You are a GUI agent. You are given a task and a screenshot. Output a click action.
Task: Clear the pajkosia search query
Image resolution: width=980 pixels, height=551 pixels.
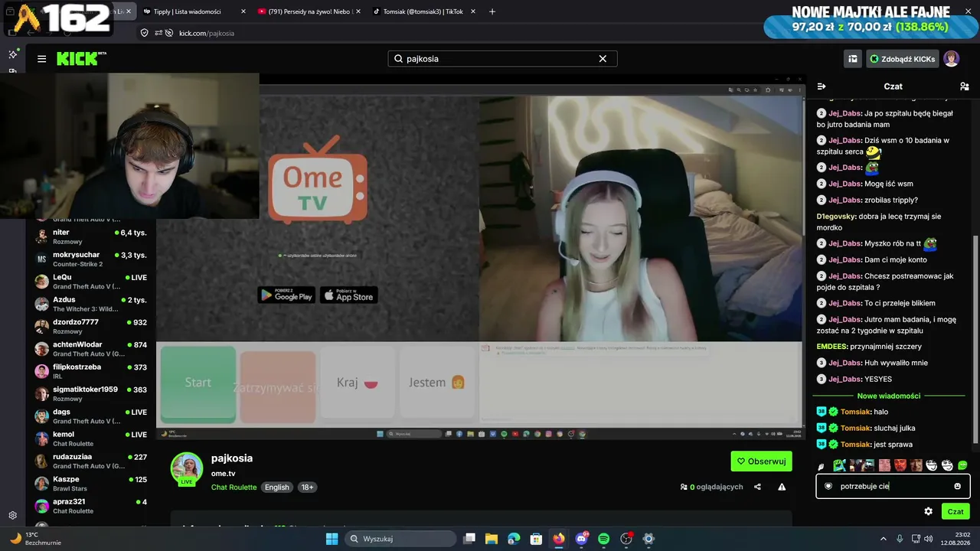(x=603, y=59)
